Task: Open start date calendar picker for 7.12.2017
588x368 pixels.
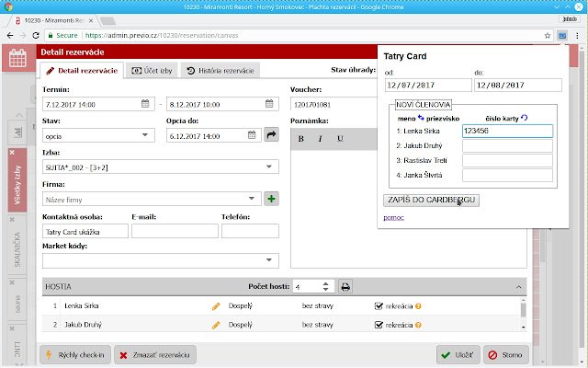Action: coord(145,104)
